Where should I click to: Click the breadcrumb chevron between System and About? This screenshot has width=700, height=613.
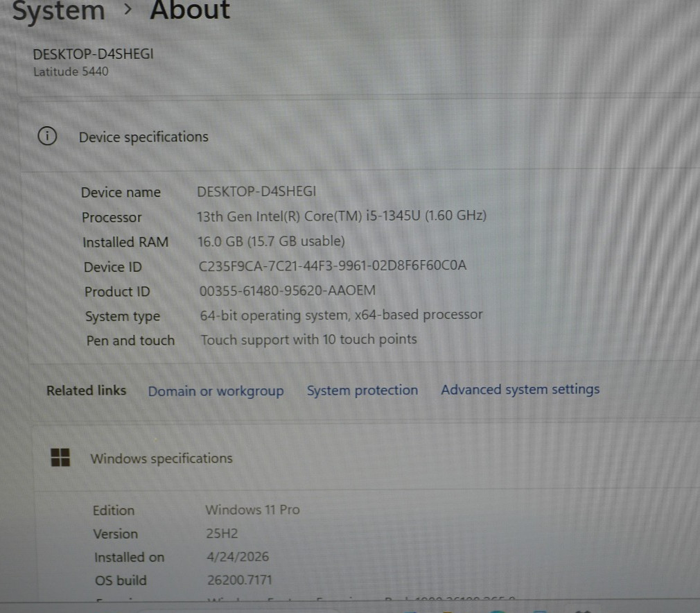[128, 10]
